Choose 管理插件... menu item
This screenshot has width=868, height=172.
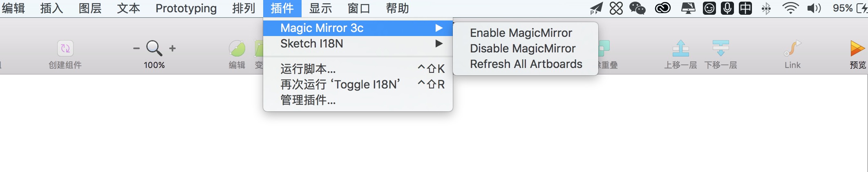[358, 100]
